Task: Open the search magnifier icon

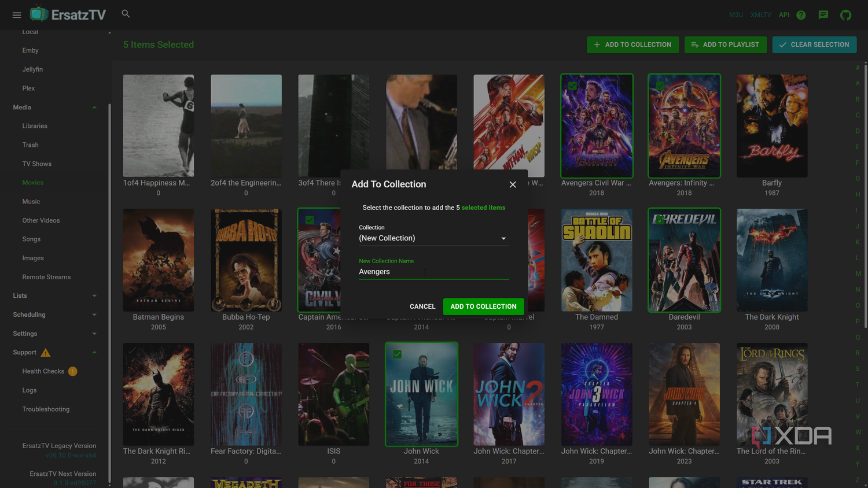Action: tap(126, 13)
